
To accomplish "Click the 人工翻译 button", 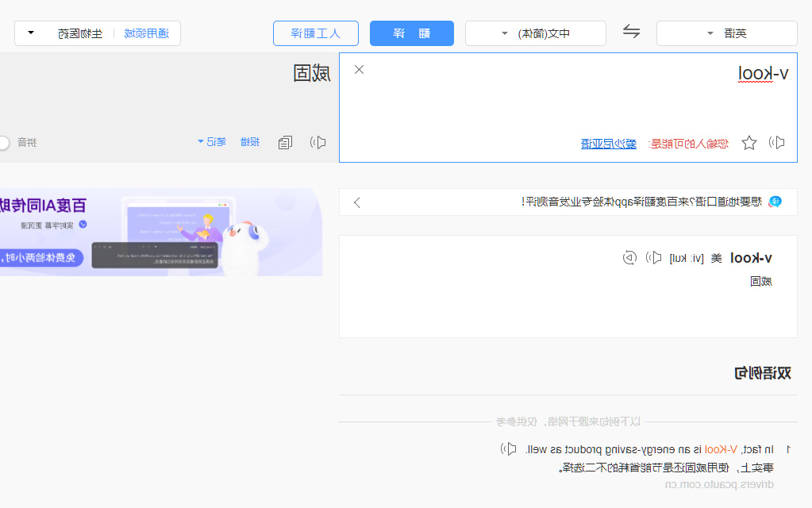I will click(x=316, y=33).
